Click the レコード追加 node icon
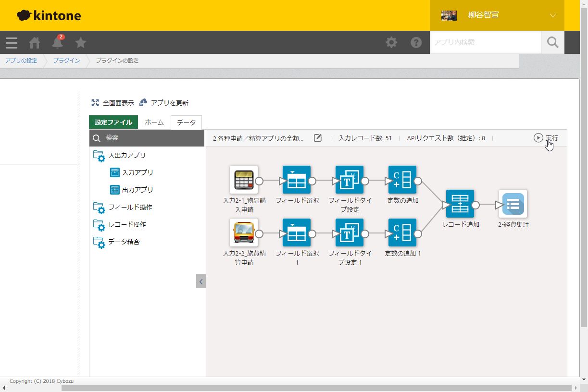The height and width of the screenshot is (392, 588). (x=460, y=204)
